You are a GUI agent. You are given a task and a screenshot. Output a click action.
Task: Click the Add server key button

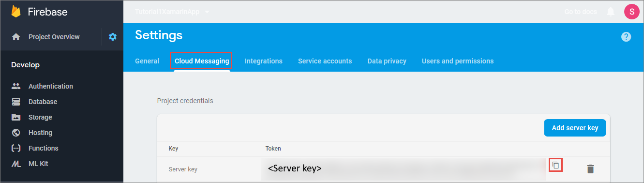tap(575, 128)
